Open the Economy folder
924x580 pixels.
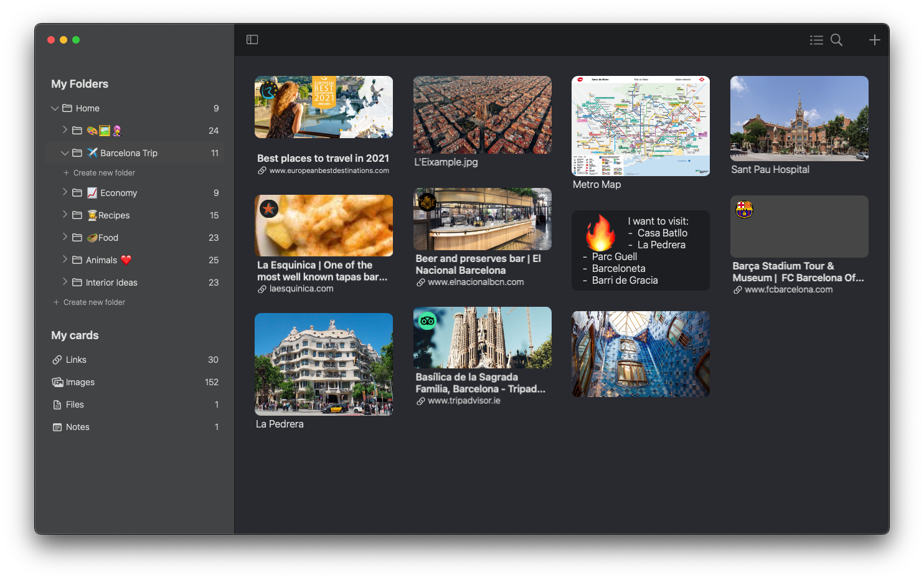[x=134, y=193]
